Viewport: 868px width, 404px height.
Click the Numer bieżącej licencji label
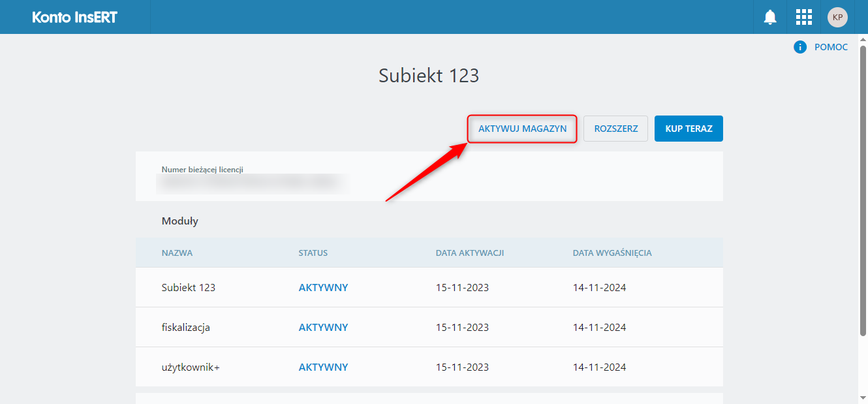pos(202,170)
